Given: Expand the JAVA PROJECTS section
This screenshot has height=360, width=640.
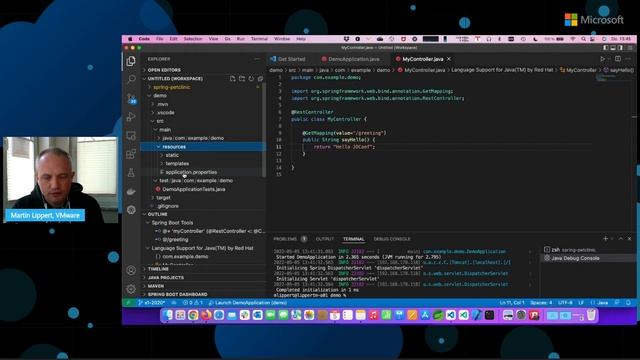Looking at the screenshot, I should [165, 278].
